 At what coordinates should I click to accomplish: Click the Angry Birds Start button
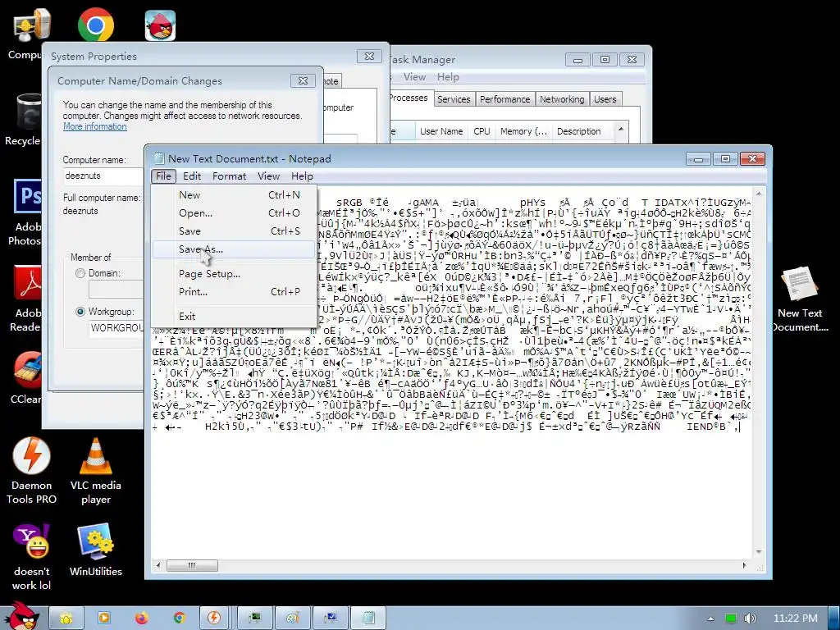click(21, 616)
